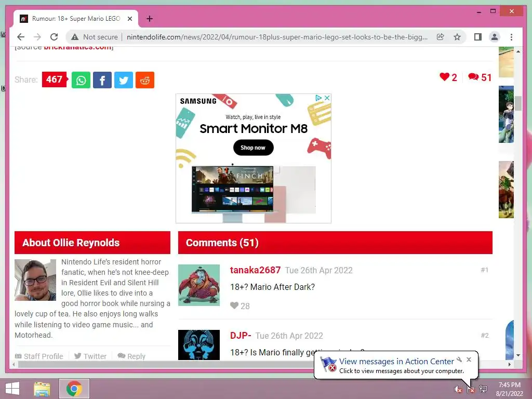This screenshot has height=399, width=532.
Task: Click the horizontal scrollbar right arrow
Action: [x=510, y=364]
